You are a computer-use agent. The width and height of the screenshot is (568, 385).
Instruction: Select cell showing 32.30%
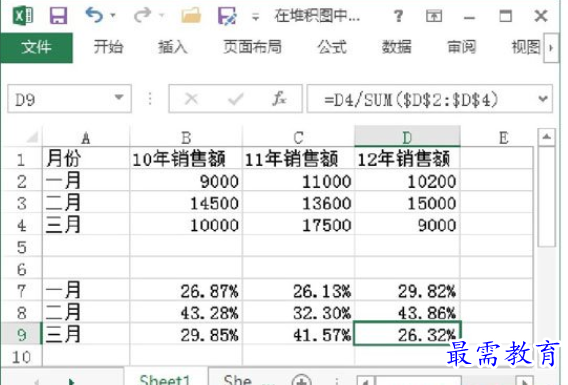coord(298,313)
